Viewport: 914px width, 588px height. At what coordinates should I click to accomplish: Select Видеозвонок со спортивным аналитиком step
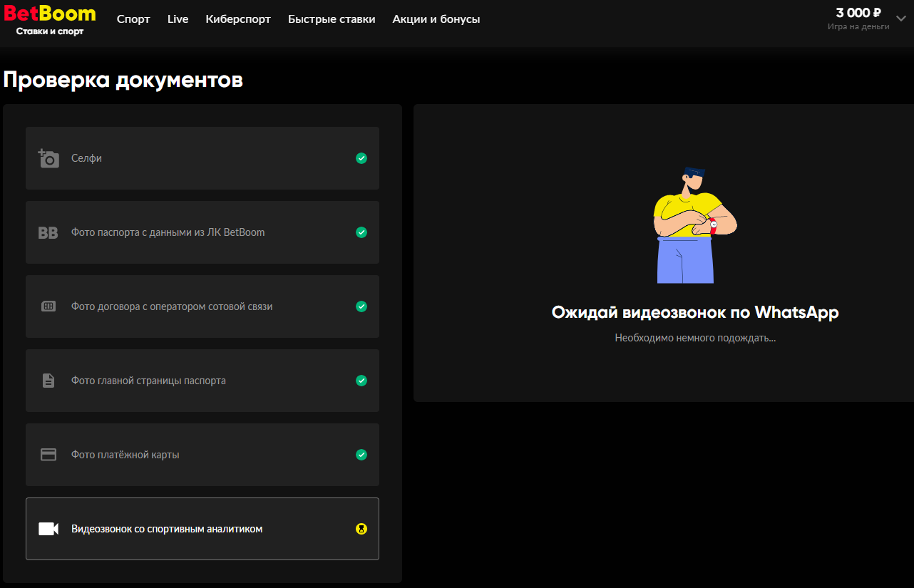(x=167, y=529)
